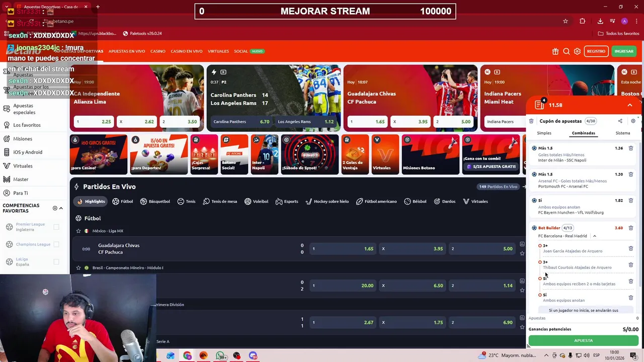Viewport: 644px width, 362px height.
Task: Remove the Portsmouth FC - Arsenal FC bet
Action: click(x=630, y=174)
